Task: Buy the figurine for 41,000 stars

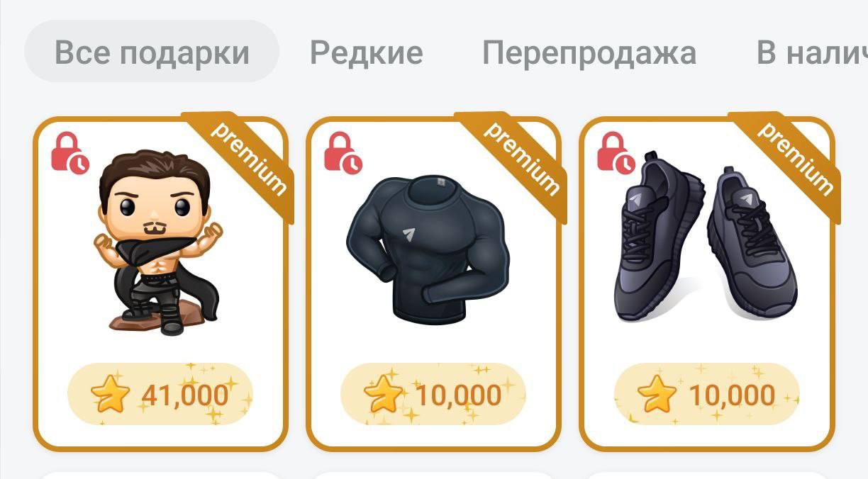Action: coord(160,395)
